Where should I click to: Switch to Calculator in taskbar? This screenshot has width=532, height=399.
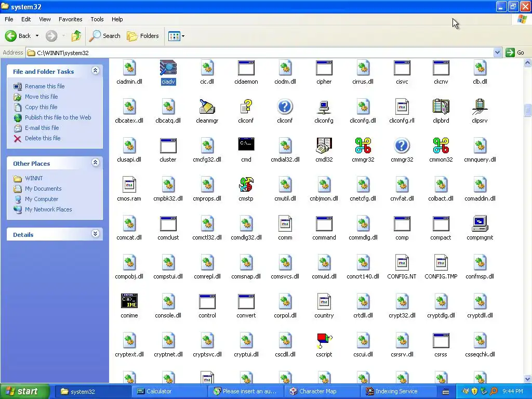click(x=169, y=391)
